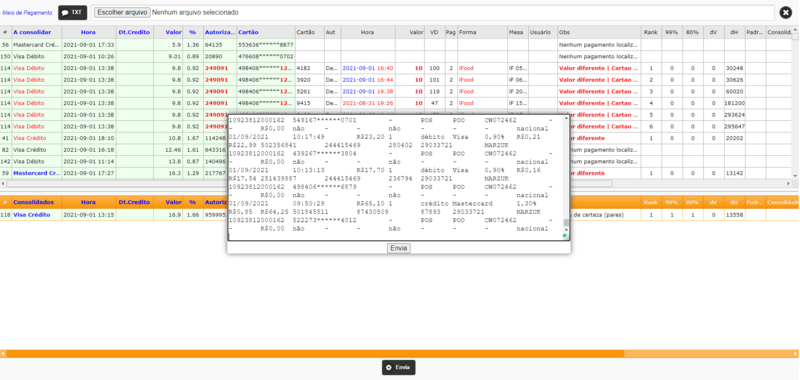Click card number 476608******0702
Screen dimensions: 800x380
(266, 57)
